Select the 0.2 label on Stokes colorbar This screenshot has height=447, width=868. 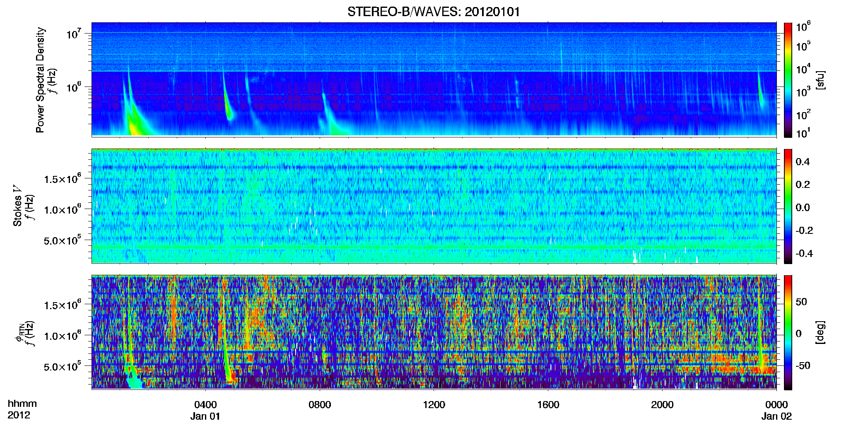click(x=803, y=185)
